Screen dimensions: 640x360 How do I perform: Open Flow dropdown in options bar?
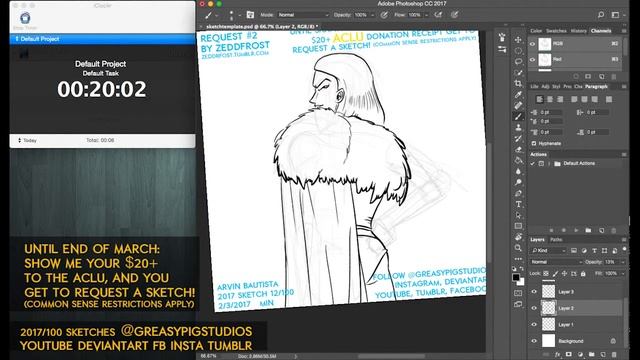click(427, 15)
